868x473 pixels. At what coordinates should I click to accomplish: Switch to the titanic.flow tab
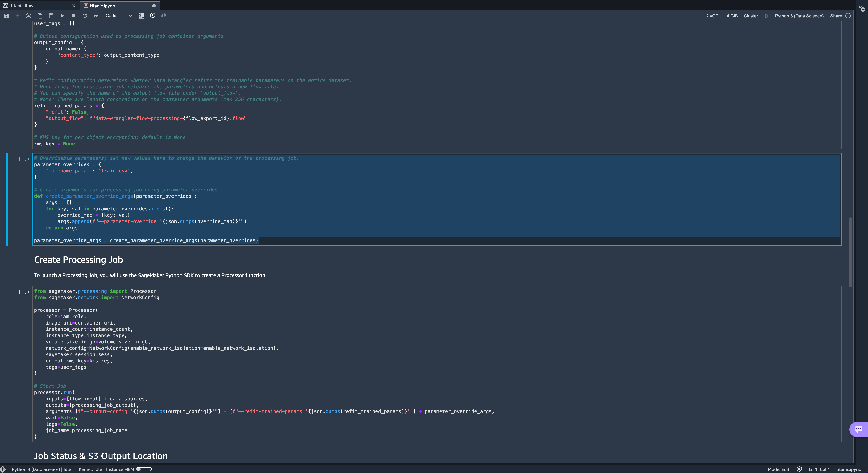[22, 6]
